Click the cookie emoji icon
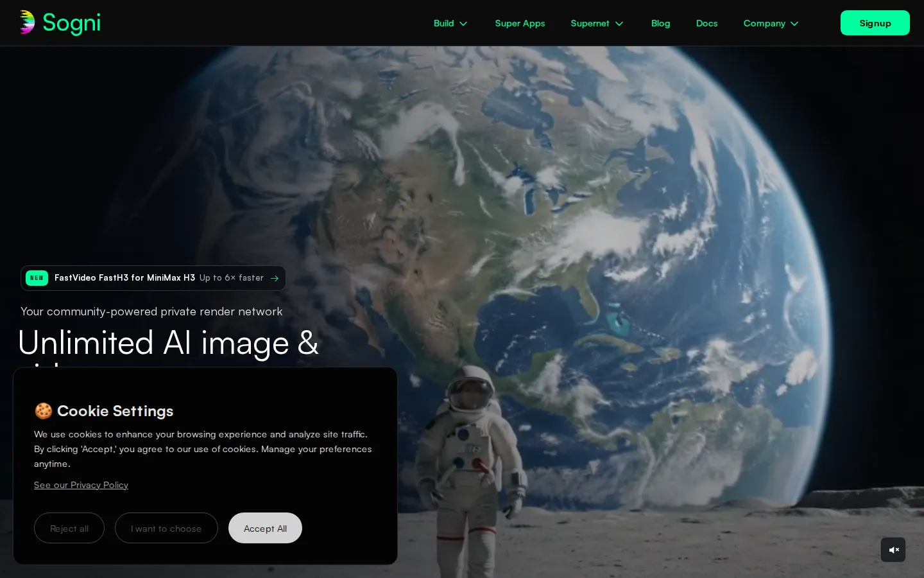 [x=44, y=411]
